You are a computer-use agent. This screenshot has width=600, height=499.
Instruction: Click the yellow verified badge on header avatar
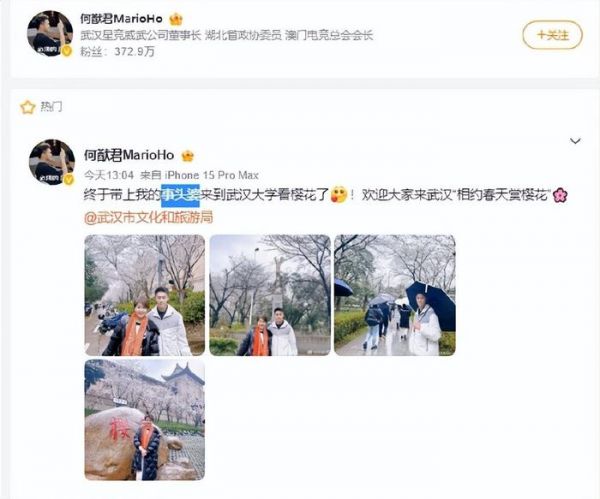[x=67, y=51]
